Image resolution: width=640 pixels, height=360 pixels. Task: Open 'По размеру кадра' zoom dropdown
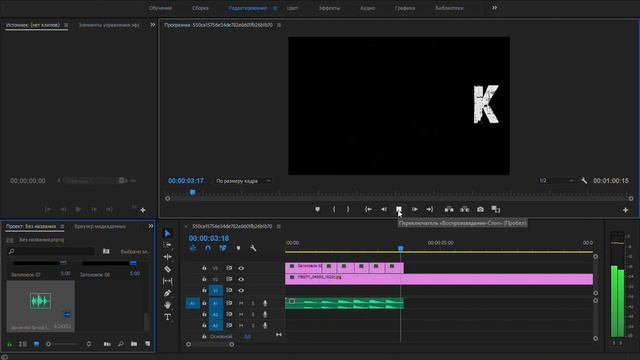point(242,181)
